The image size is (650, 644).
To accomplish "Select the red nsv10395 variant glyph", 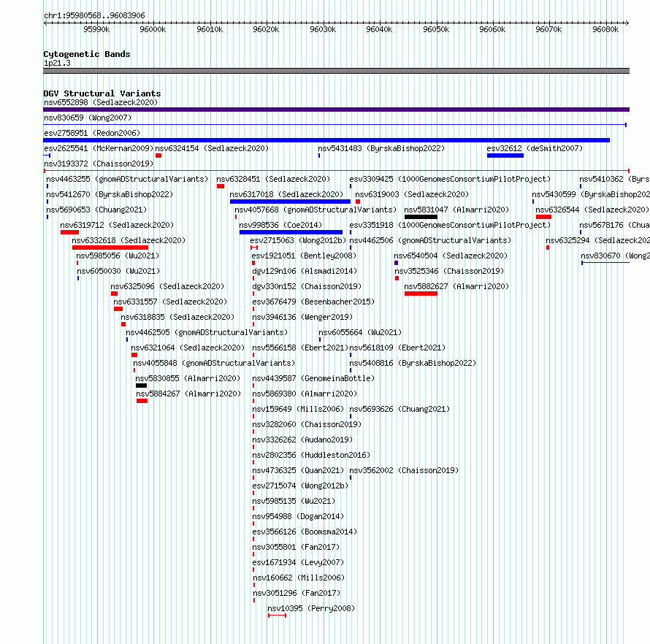I will coord(277,616).
